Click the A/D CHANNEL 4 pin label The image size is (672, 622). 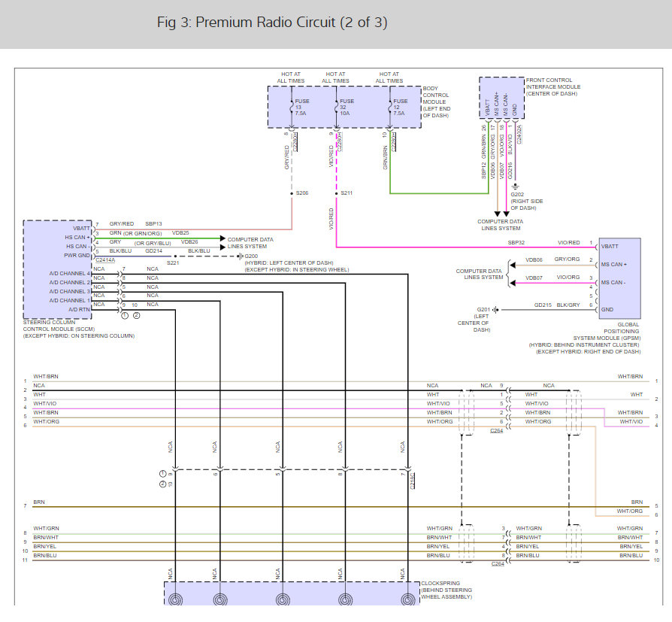(x=69, y=273)
